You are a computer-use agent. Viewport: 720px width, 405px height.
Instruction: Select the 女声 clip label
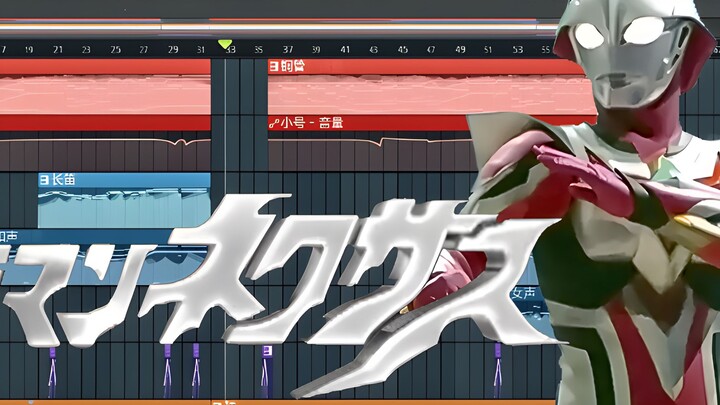[x=523, y=294]
